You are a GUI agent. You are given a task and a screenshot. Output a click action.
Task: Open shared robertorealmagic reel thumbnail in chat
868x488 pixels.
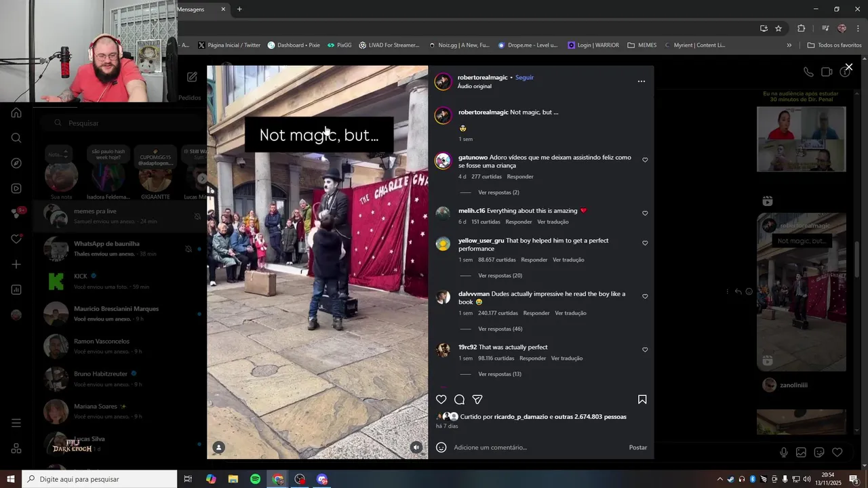click(802, 292)
